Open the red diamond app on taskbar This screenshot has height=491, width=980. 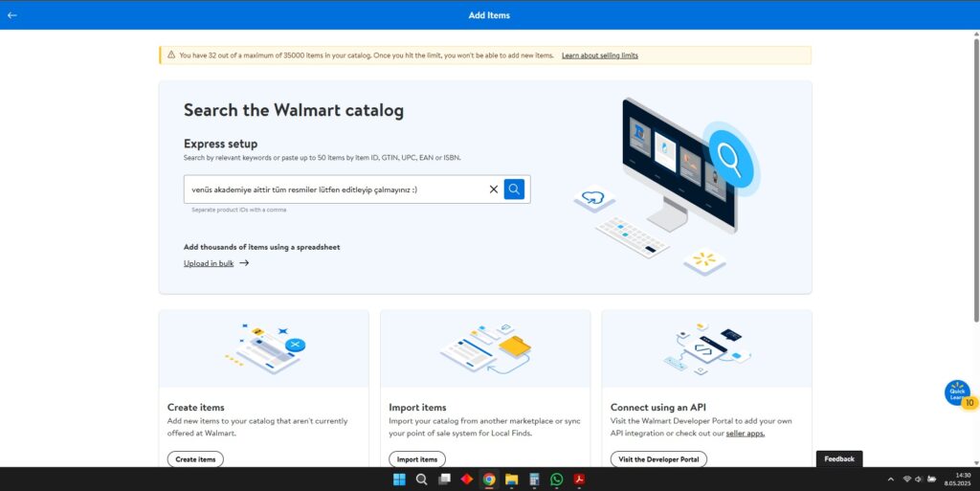click(467, 480)
